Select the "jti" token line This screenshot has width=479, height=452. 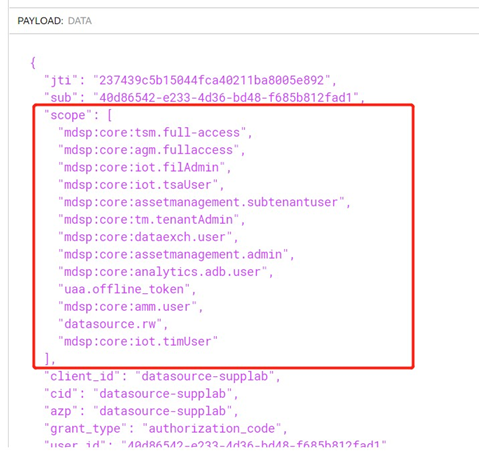[x=190, y=80]
